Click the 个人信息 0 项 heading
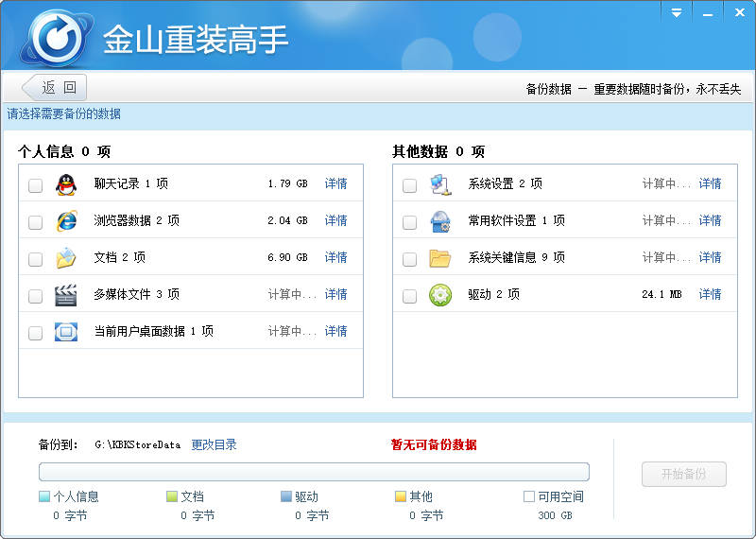The height and width of the screenshot is (539, 756). [64, 151]
